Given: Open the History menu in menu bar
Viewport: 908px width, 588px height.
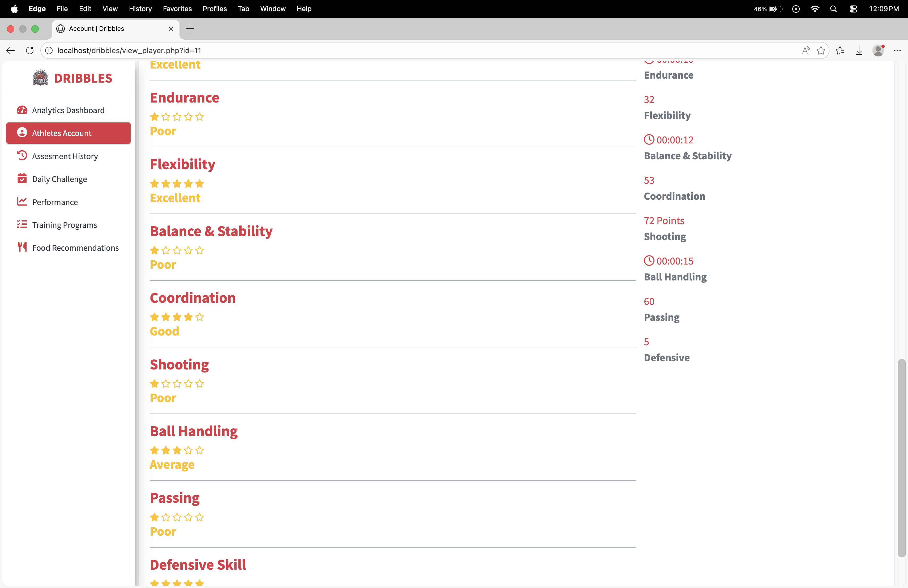Looking at the screenshot, I should coord(140,8).
